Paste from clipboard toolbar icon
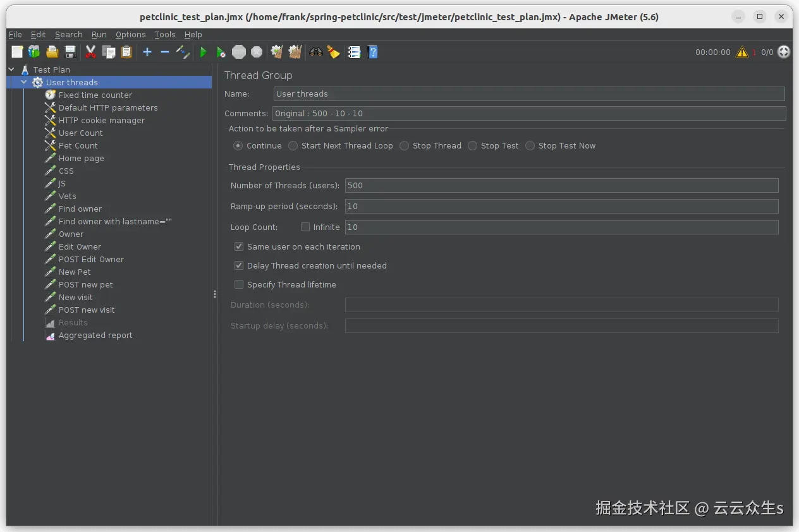 [x=126, y=52]
